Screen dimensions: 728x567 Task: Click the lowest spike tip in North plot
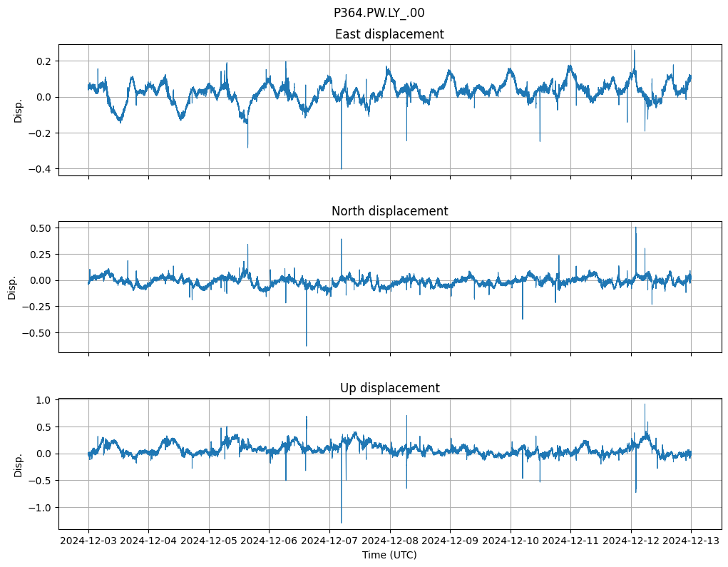[307, 345]
